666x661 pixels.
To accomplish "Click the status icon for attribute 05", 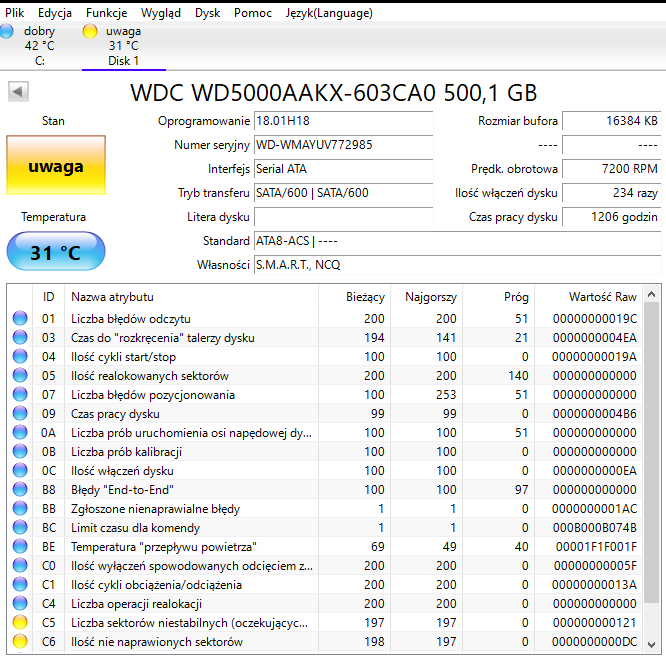I will pos(20,375).
